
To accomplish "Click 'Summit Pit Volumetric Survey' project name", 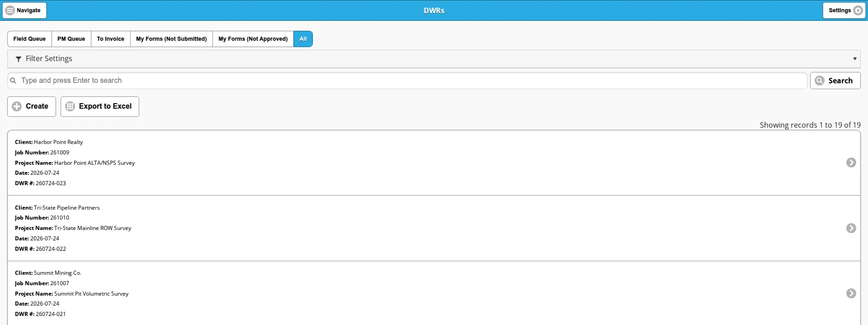I will tap(91, 294).
